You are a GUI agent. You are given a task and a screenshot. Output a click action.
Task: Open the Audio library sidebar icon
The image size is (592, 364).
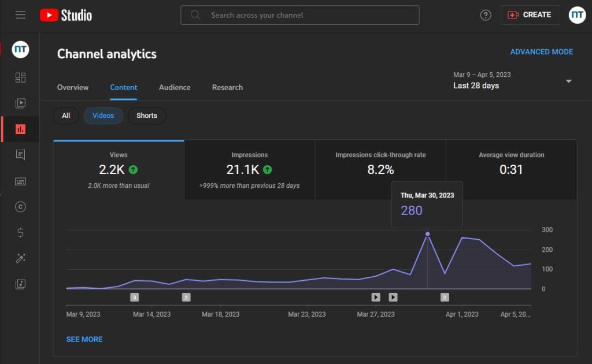click(20, 284)
